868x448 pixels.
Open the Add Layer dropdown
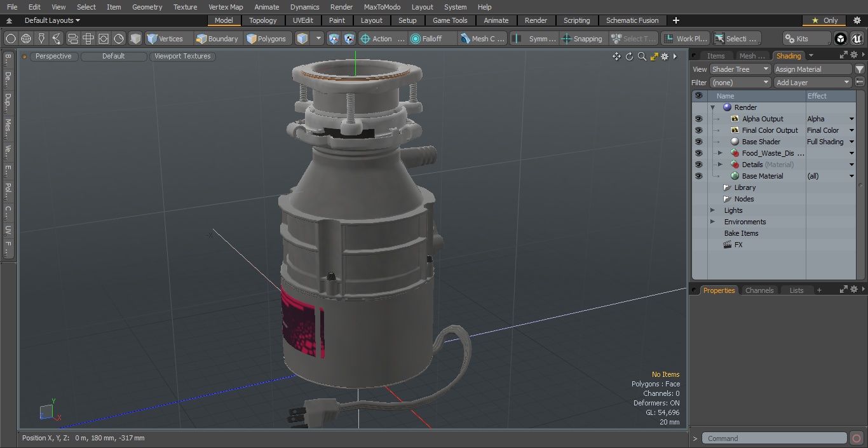point(813,83)
